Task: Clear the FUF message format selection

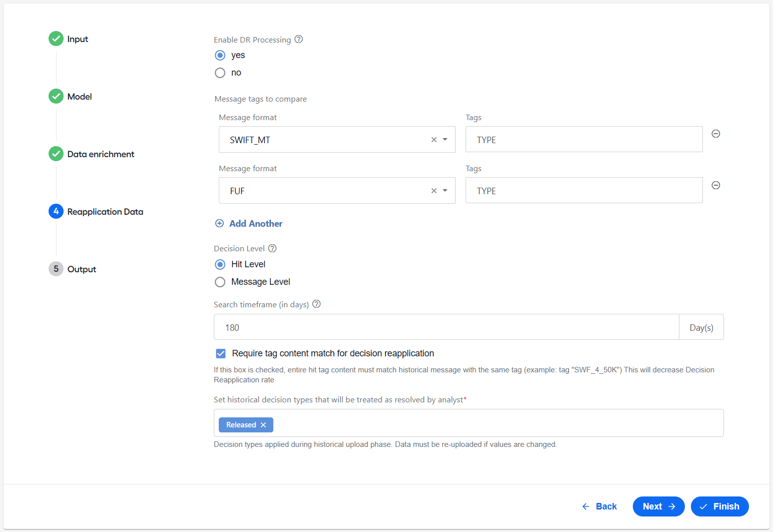Action: (434, 191)
